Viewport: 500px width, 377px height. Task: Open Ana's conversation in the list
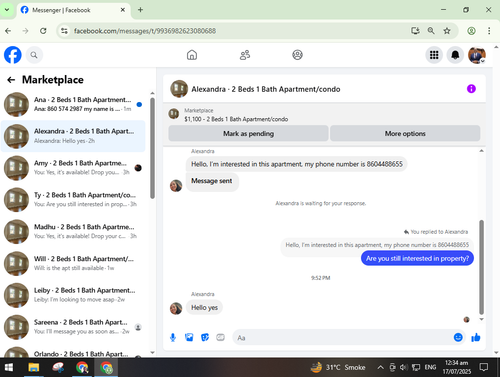pos(73,104)
